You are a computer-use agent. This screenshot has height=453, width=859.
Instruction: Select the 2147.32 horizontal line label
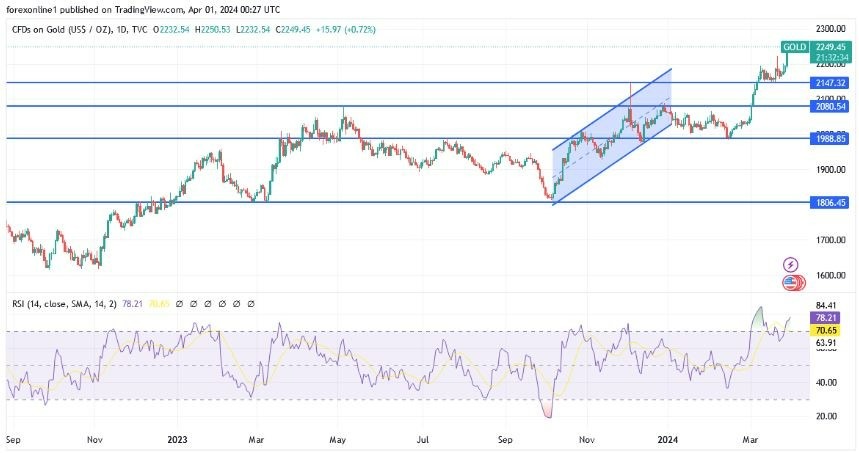point(830,83)
